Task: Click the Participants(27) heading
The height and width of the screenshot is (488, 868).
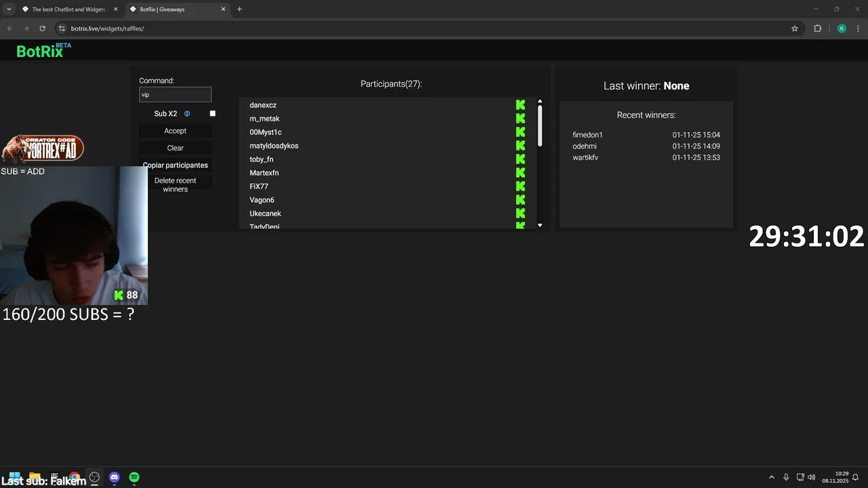Action: tap(391, 84)
